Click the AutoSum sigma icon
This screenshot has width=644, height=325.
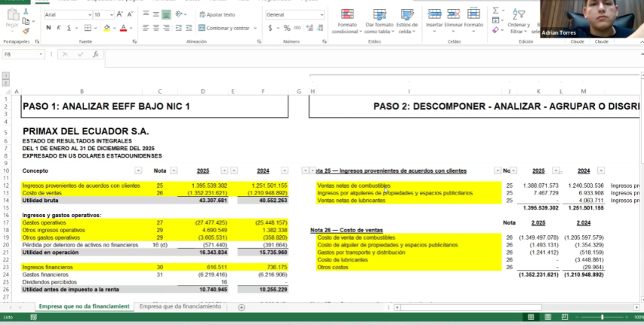(496, 11)
